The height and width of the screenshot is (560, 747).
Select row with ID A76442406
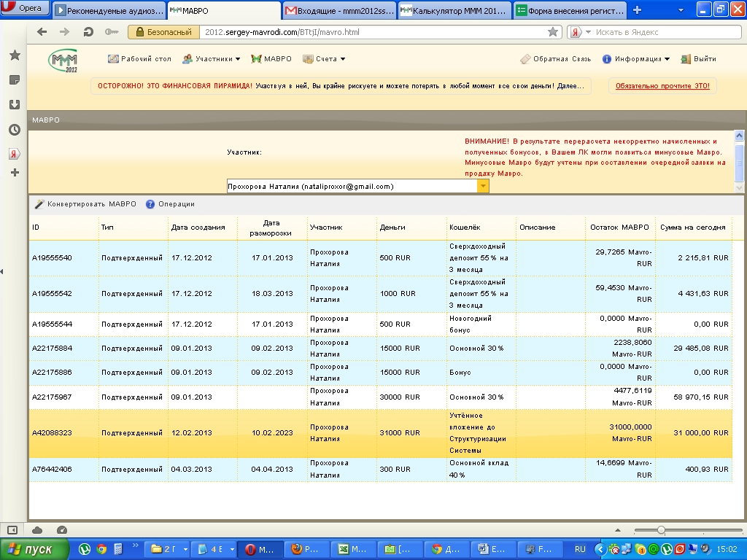(380, 469)
